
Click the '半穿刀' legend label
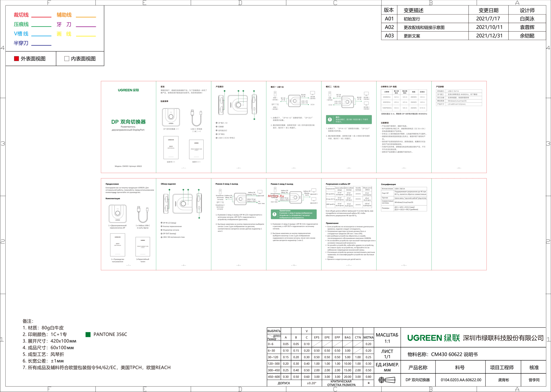pos(21,43)
